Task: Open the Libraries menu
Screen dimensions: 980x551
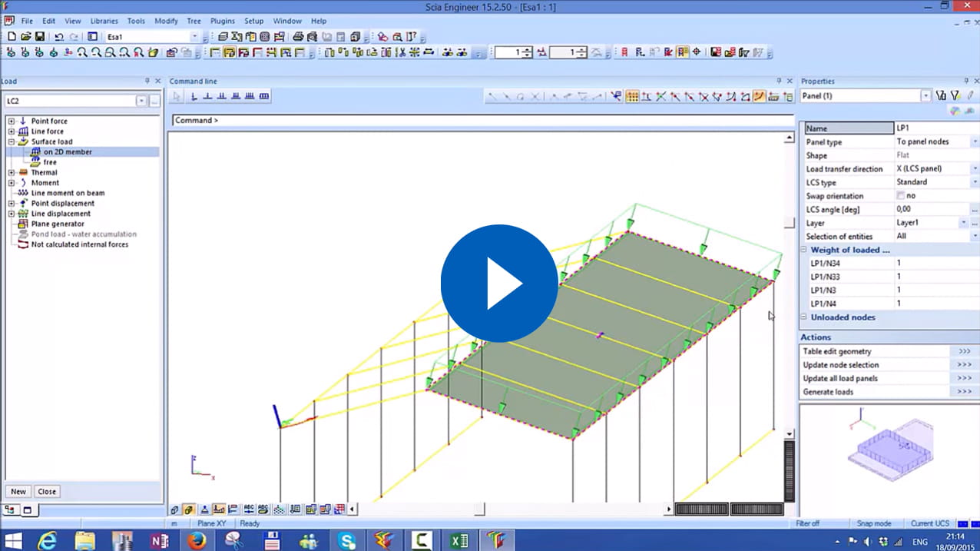Action: pyautogui.click(x=104, y=21)
